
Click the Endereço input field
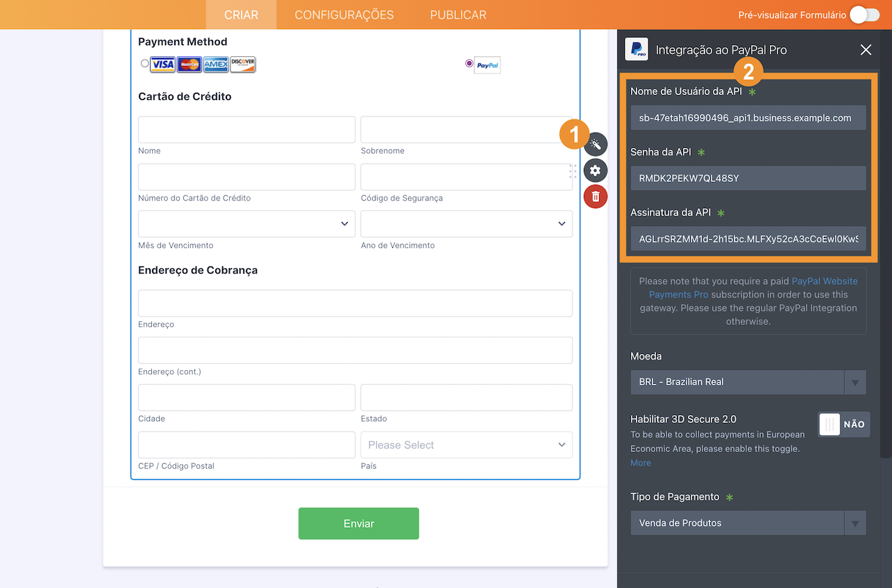pyautogui.click(x=355, y=303)
